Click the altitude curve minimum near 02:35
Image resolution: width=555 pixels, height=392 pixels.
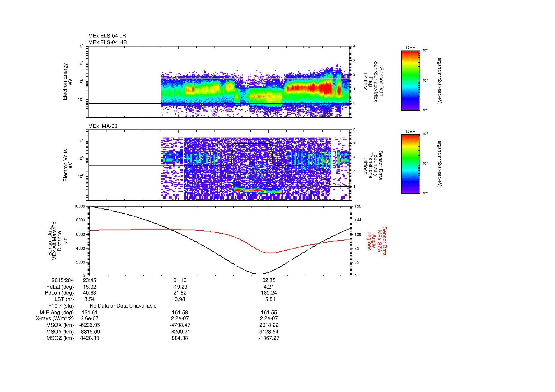point(259,274)
